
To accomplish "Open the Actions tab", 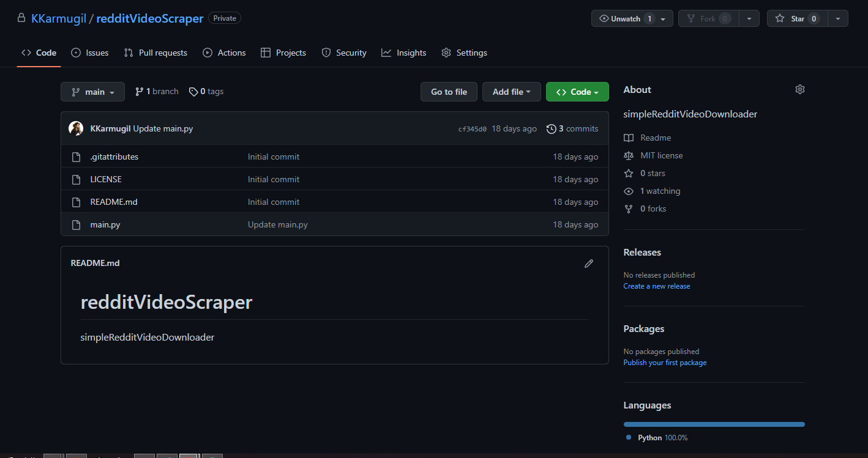I will (x=224, y=53).
